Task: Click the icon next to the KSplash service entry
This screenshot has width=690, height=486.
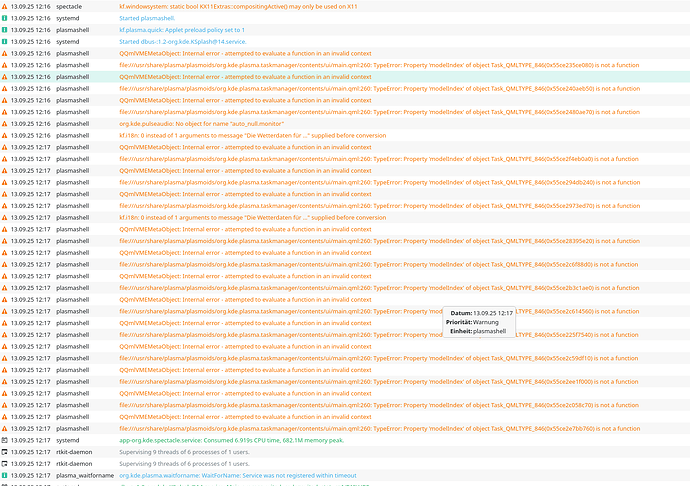Action: pos(4,42)
